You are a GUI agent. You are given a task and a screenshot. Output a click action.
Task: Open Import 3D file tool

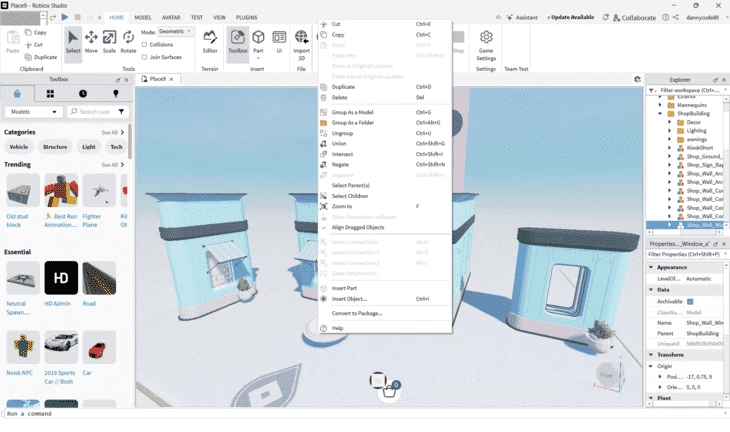(x=301, y=45)
